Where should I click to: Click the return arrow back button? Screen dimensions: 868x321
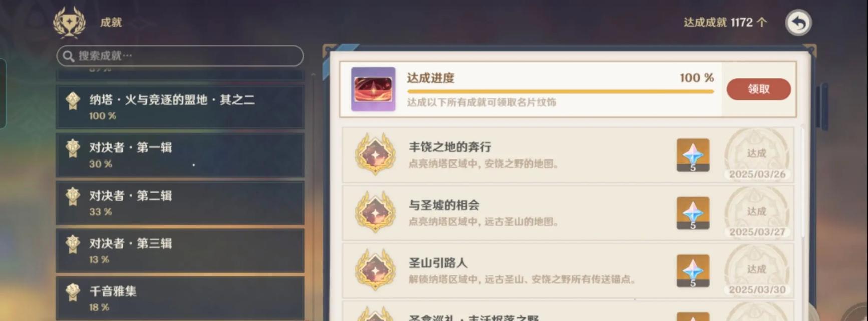[x=798, y=23]
